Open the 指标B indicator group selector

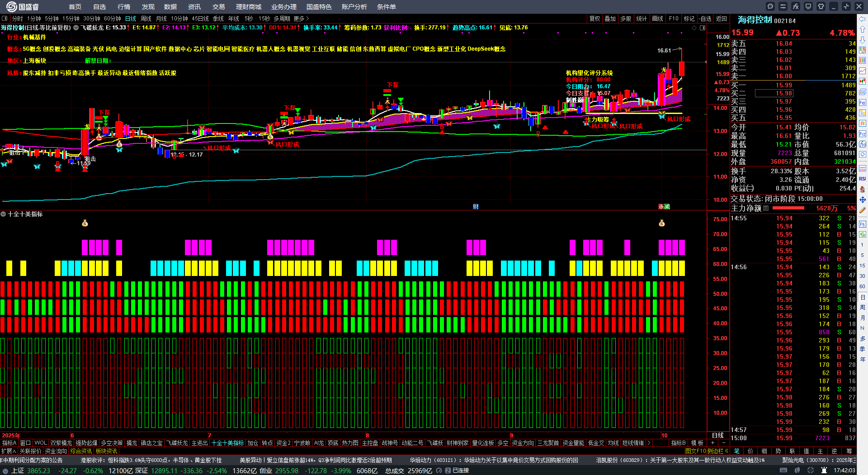(678, 443)
